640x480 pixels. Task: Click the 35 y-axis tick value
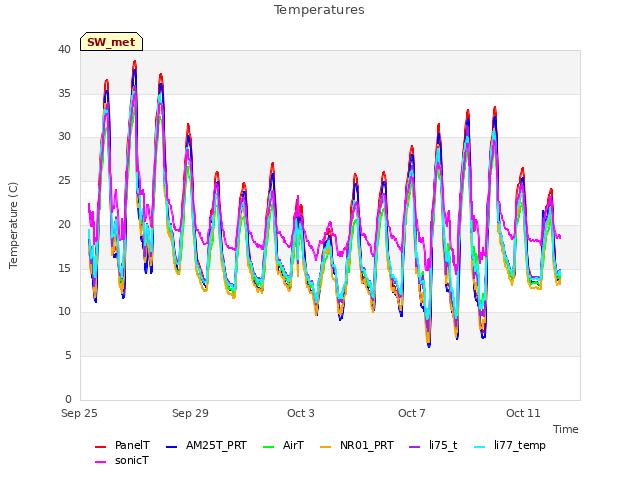coord(64,93)
